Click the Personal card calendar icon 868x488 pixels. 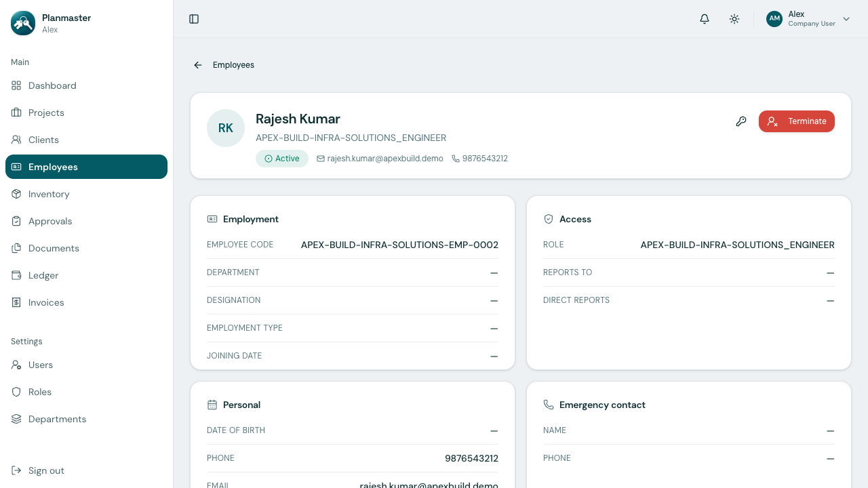point(212,405)
